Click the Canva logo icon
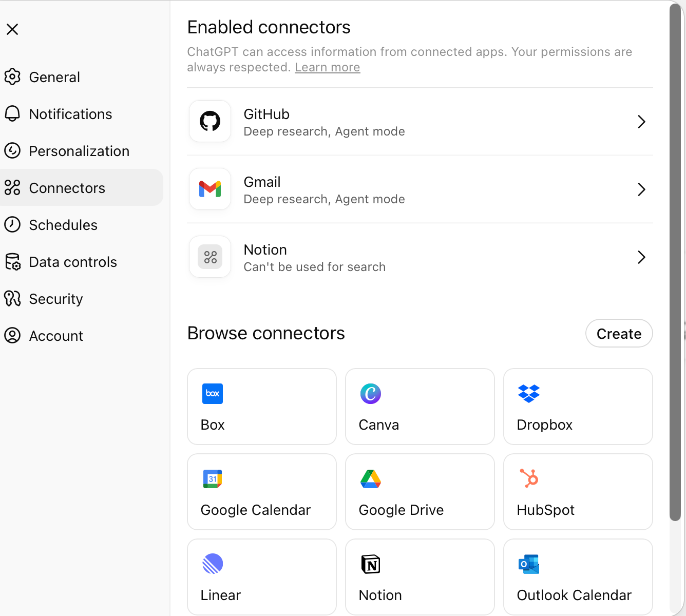This screenshot has height=616, width=686. click(371, 394)
